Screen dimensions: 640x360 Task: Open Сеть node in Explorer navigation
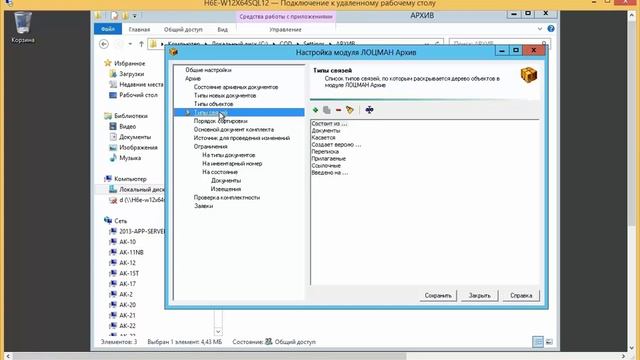click(x=120, y=221)
